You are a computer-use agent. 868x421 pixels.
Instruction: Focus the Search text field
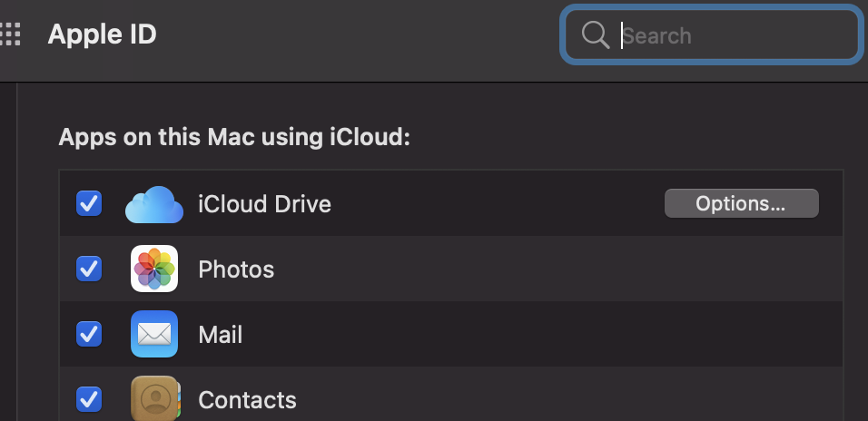(x=726, y=35)
